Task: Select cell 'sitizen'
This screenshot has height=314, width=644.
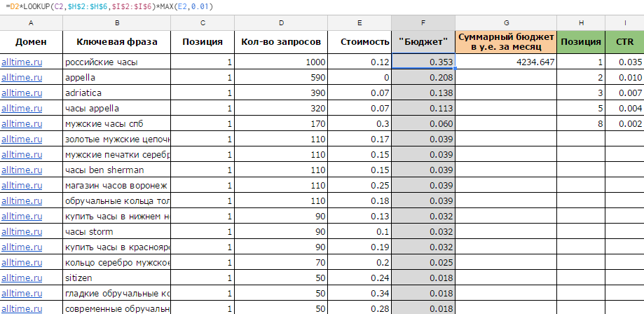Action: pos(116,278)
